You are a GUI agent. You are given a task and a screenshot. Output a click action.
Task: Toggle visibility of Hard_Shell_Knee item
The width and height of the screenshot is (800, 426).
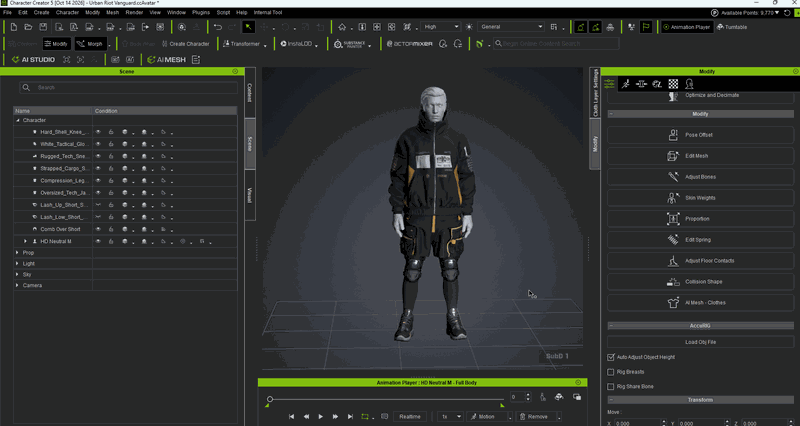tap(98, 132)
